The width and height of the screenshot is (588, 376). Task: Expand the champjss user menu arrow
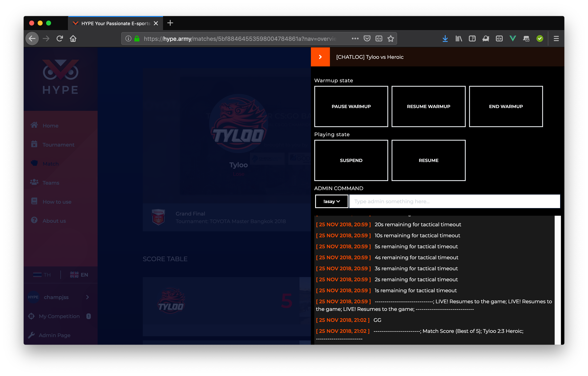87,297
